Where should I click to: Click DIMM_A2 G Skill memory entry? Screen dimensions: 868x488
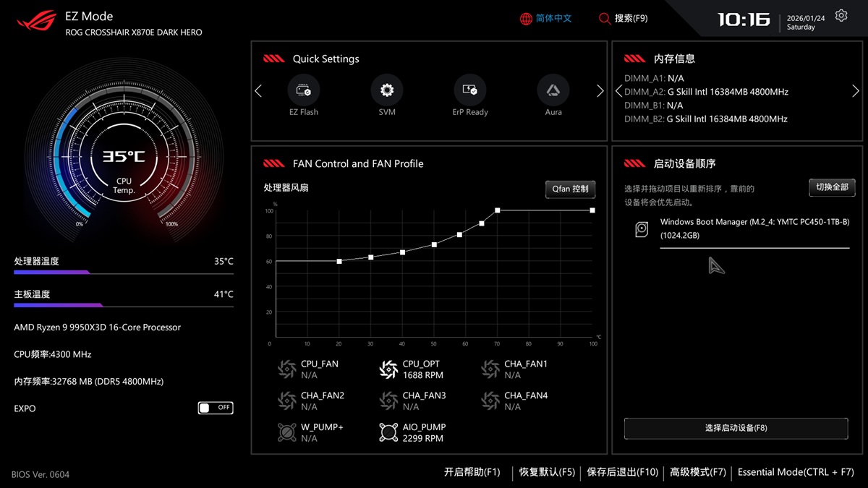[706, 92]
